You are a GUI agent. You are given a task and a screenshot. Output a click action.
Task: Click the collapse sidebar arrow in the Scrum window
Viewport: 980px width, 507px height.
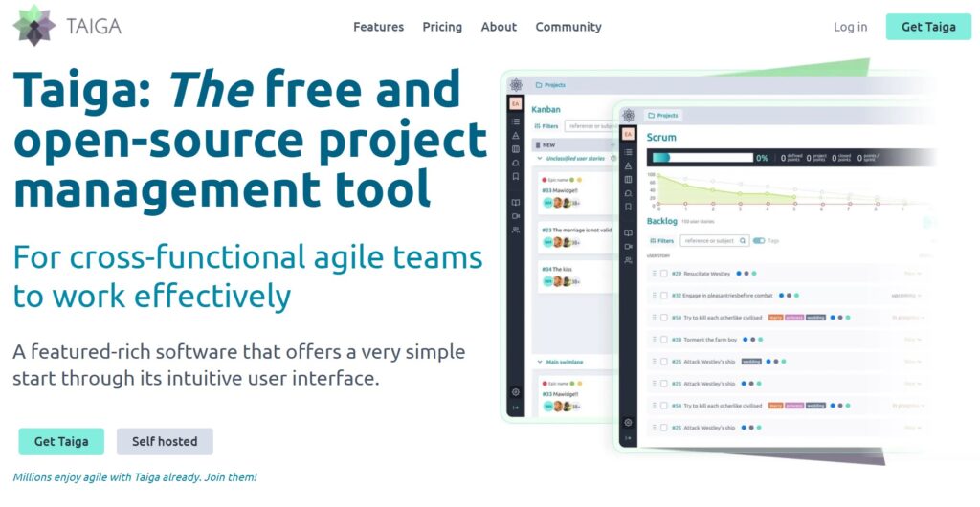pos(628,438)
